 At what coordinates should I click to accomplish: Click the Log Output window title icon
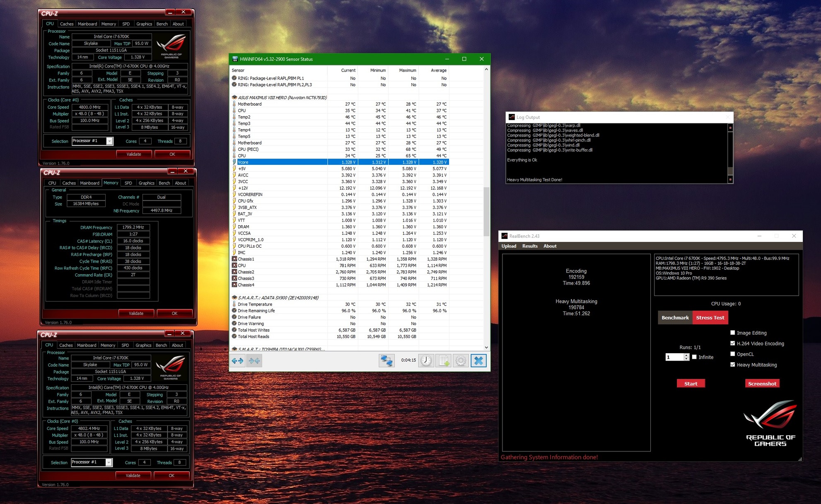coord(512,117)
